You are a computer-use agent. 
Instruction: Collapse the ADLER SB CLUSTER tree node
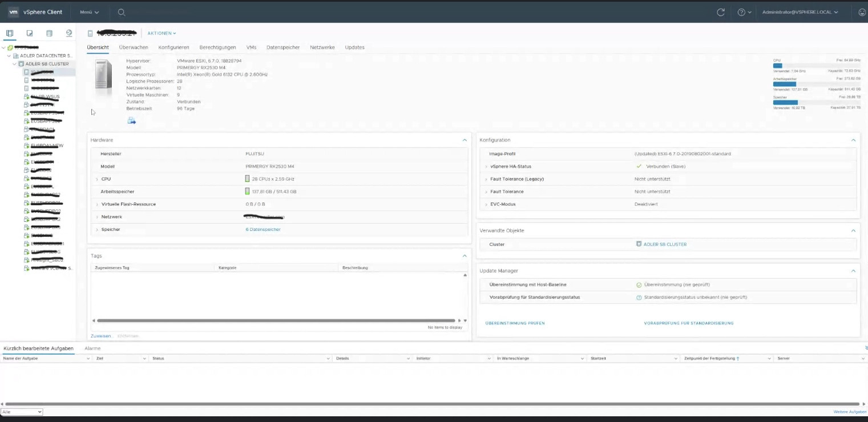[14, 64]
